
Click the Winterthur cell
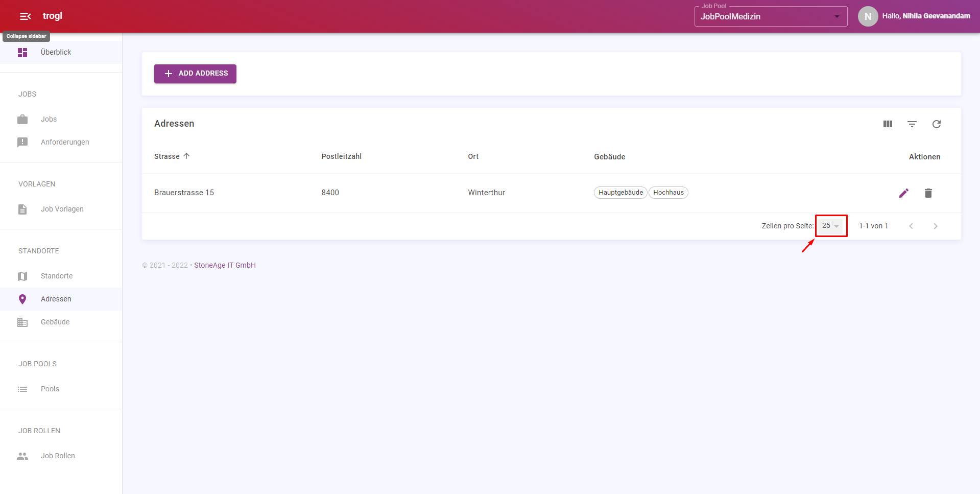(x=486, y=193)
